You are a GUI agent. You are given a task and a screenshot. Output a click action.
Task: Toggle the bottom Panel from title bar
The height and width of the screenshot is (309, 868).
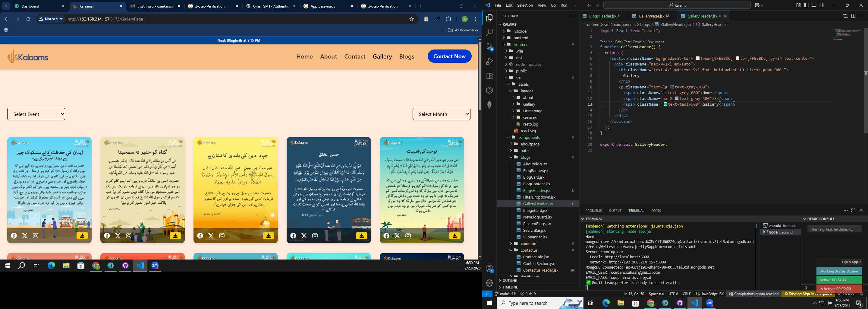tap(814, 5)
